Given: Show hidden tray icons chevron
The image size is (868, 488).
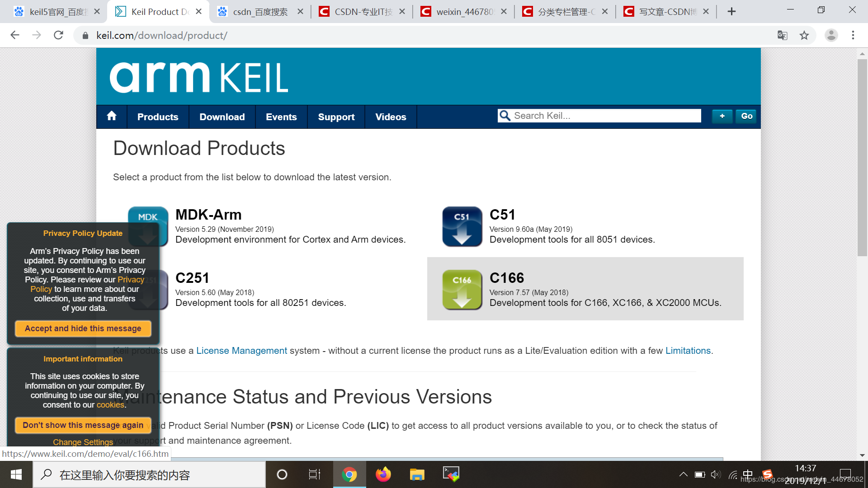Looking at the screenshot, I should point(684,474).
